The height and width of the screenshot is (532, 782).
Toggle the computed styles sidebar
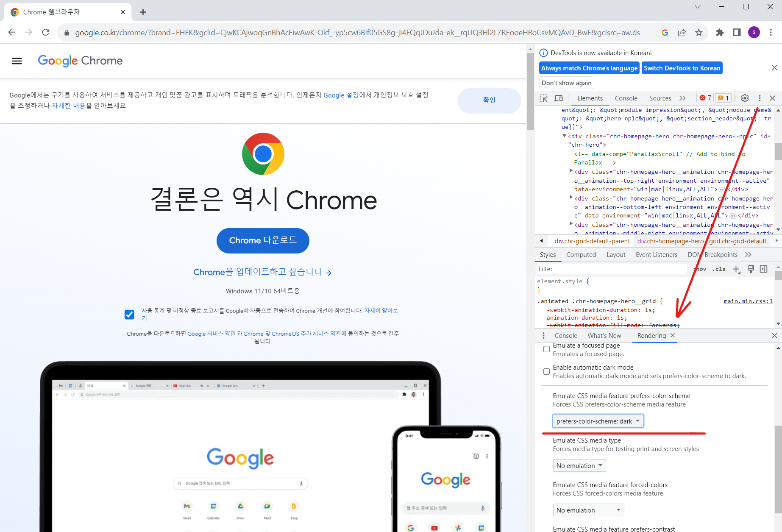pos(764,269)
